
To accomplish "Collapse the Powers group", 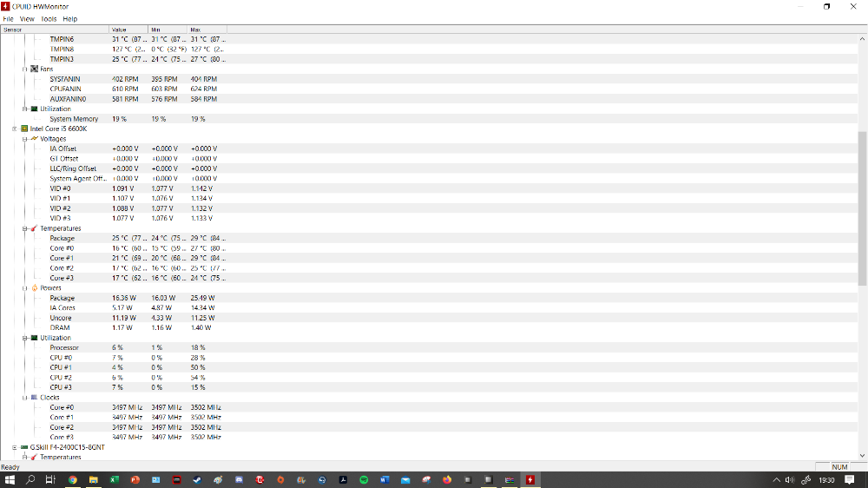I will click(x=25, y=288).
